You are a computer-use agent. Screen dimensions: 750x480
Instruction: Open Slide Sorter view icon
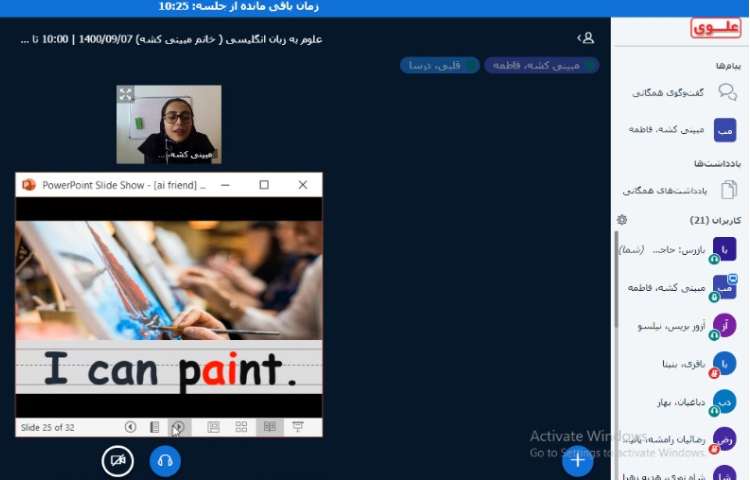point(241,427)
